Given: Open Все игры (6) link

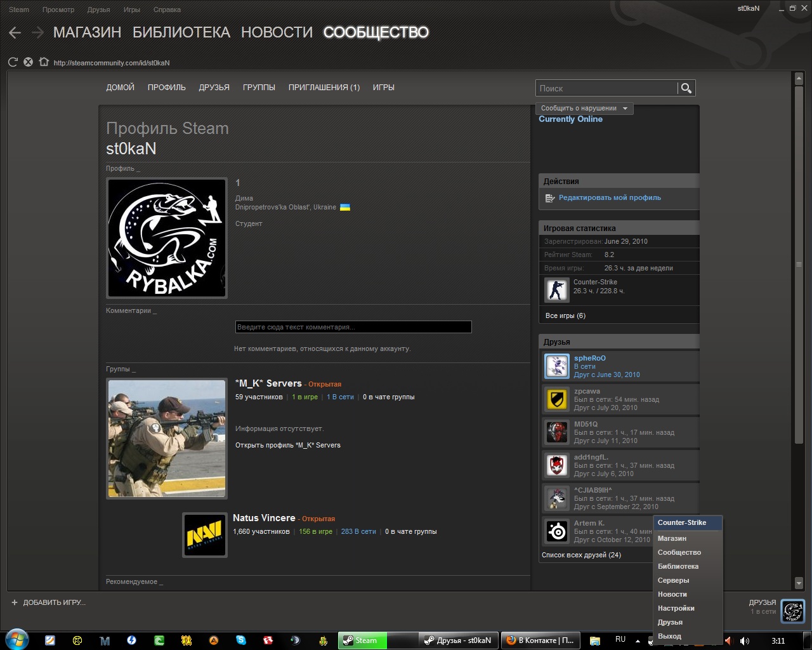Looking at the screenshot, I should [565, 315].
